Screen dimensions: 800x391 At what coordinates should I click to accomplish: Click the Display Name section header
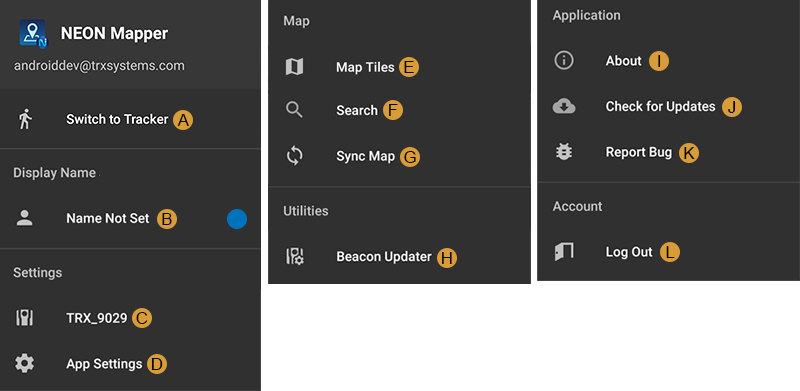[x=55, y=173]
